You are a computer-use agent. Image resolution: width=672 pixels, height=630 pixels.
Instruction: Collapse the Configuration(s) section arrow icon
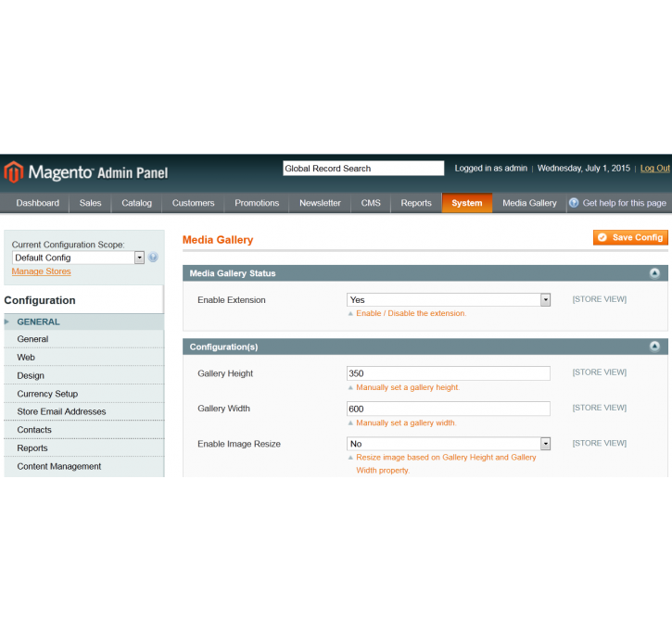tap(654, 346)
